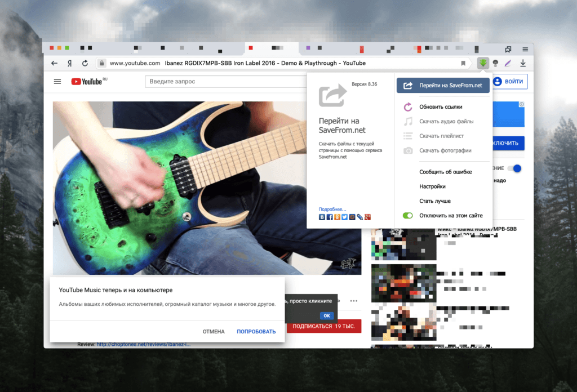Viewport: 577px width, 392px height.
Task: Click the 'Подробнее...' link
Action: [x=332, y=209]
